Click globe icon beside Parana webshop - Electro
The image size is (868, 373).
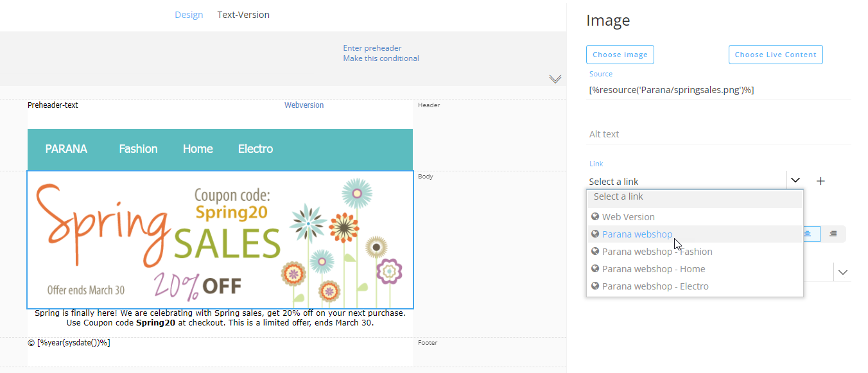[x=595, y=286]
